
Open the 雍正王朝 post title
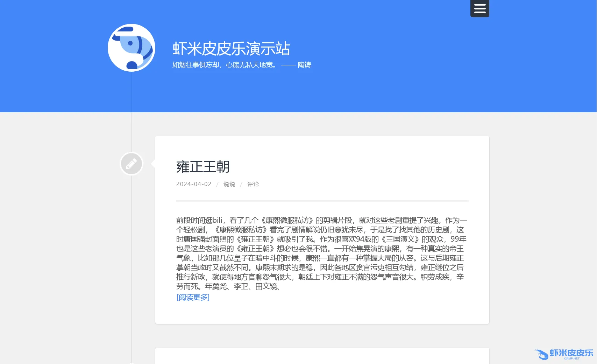coord(203,167)
